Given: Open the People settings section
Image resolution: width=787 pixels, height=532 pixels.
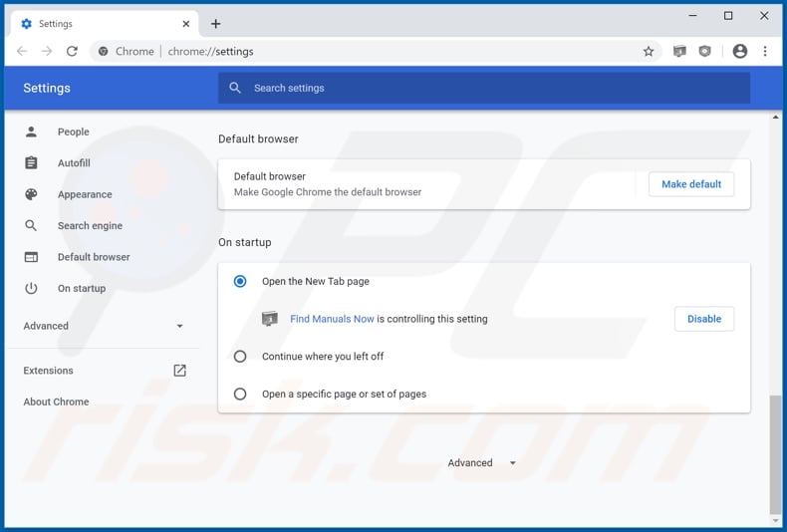Looking at the screenshot, I should pos(74,132).
